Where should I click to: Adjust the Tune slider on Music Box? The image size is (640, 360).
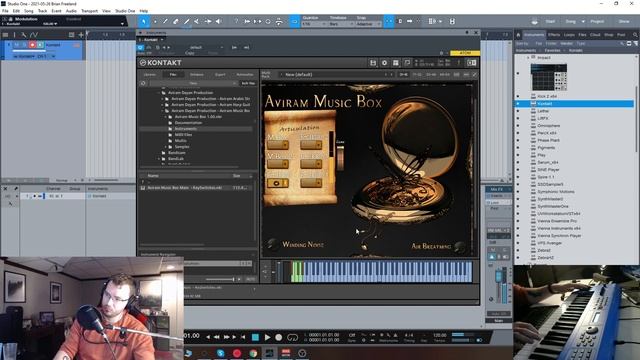click(x=340, y=157)
